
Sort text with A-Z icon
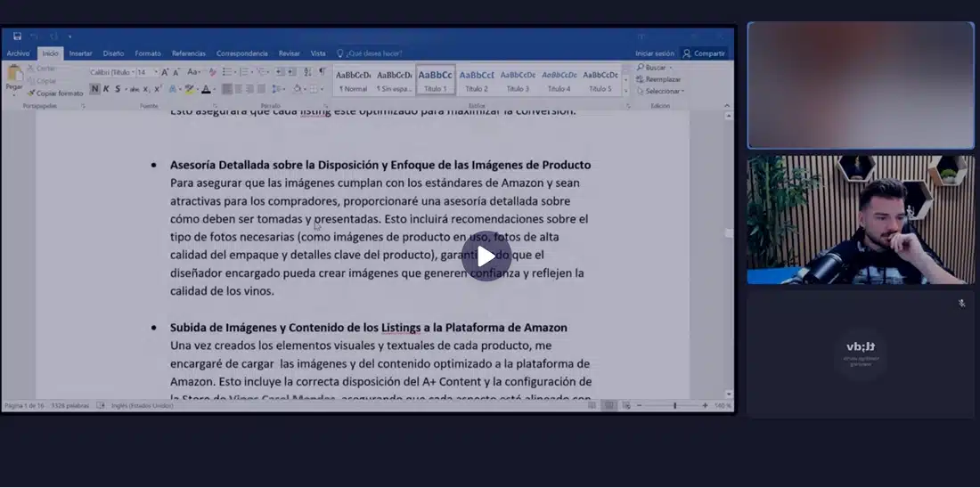tap(307, 72)
